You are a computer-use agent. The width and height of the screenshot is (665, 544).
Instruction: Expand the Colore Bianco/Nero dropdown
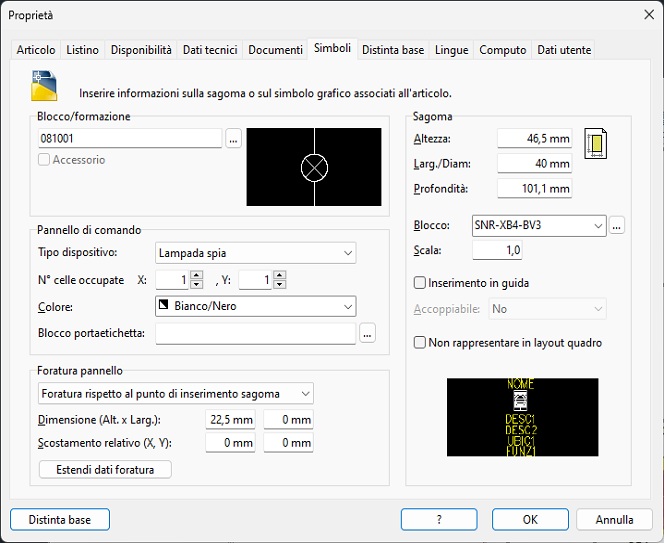coord(256,306)
